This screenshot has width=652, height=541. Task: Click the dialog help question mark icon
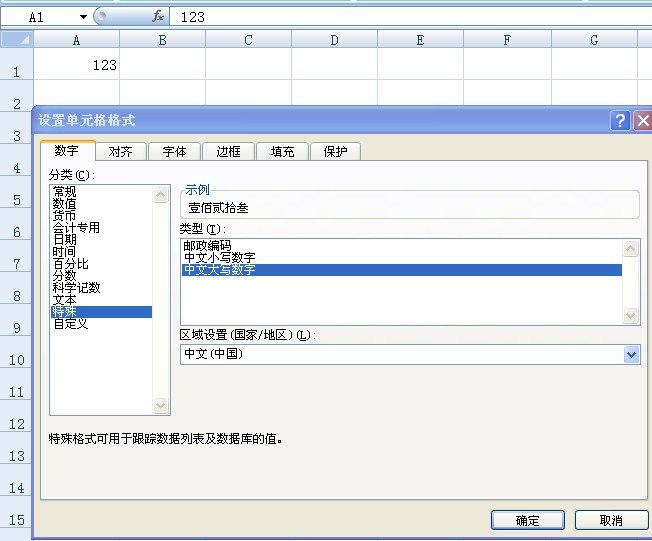tap(620, 120)
